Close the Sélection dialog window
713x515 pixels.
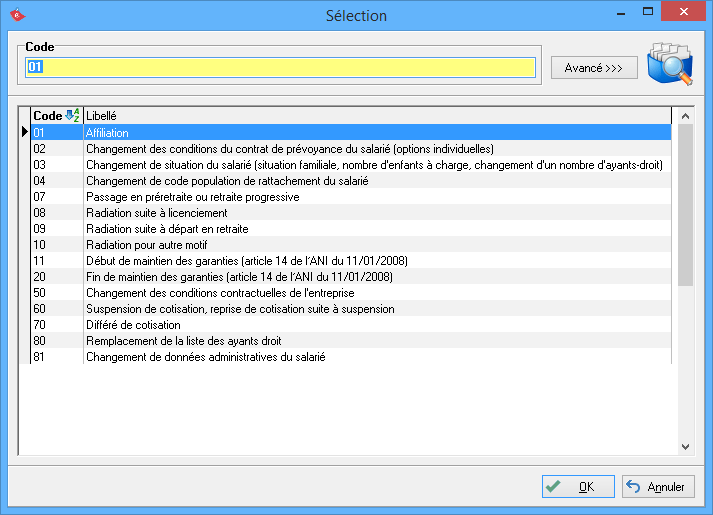pyautogui.click(x=685, y=14)
